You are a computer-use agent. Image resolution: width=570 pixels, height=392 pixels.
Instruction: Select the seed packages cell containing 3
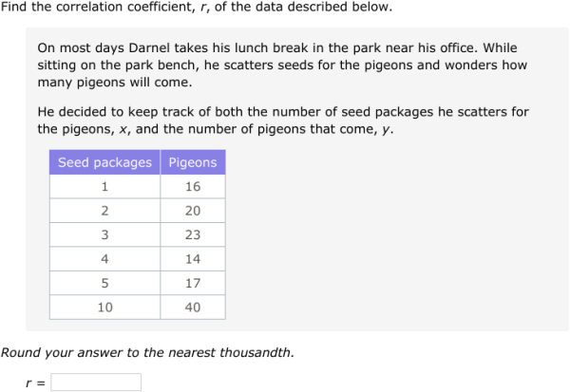pos(104,234)
